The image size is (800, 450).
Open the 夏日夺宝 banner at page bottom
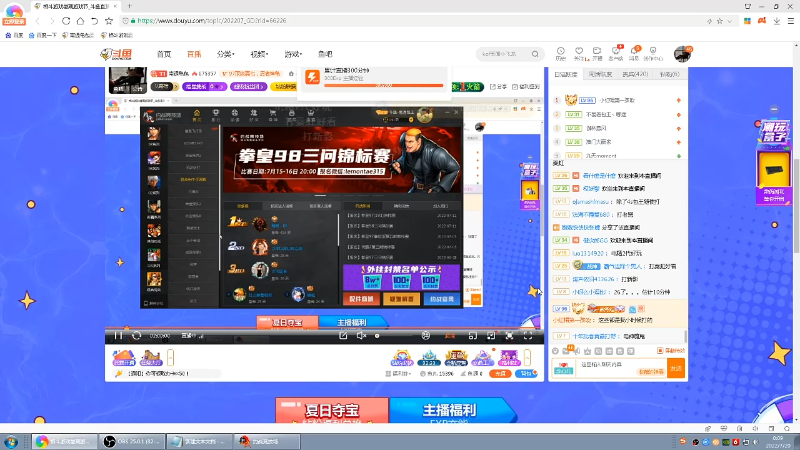[x=332, y=410]
